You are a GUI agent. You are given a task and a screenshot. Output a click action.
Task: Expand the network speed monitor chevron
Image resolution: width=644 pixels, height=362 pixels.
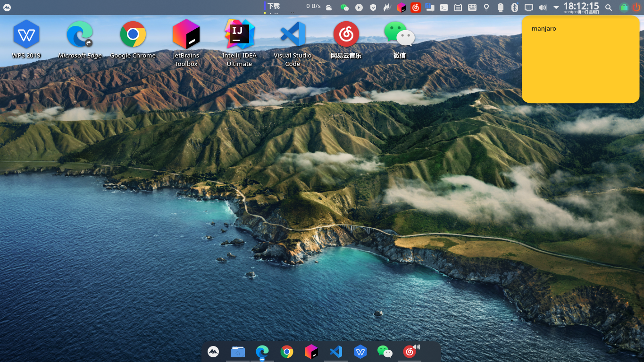click(x=293, y=12)
